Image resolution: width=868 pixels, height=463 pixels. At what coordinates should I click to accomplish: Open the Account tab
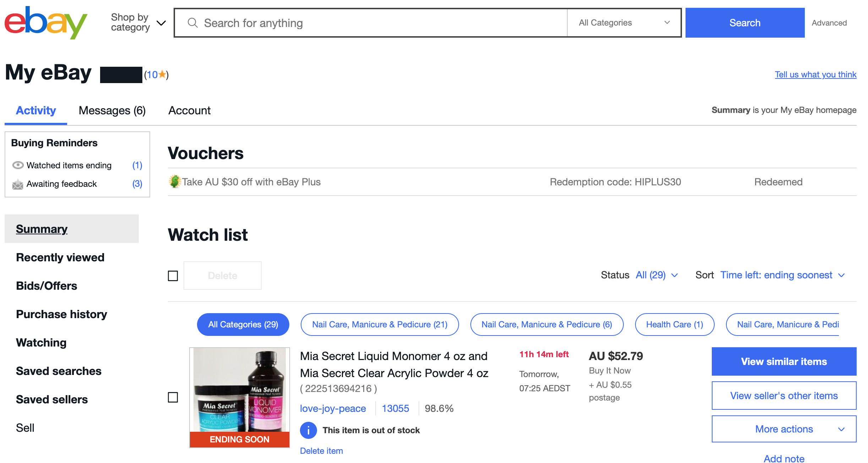coord(189,110)
